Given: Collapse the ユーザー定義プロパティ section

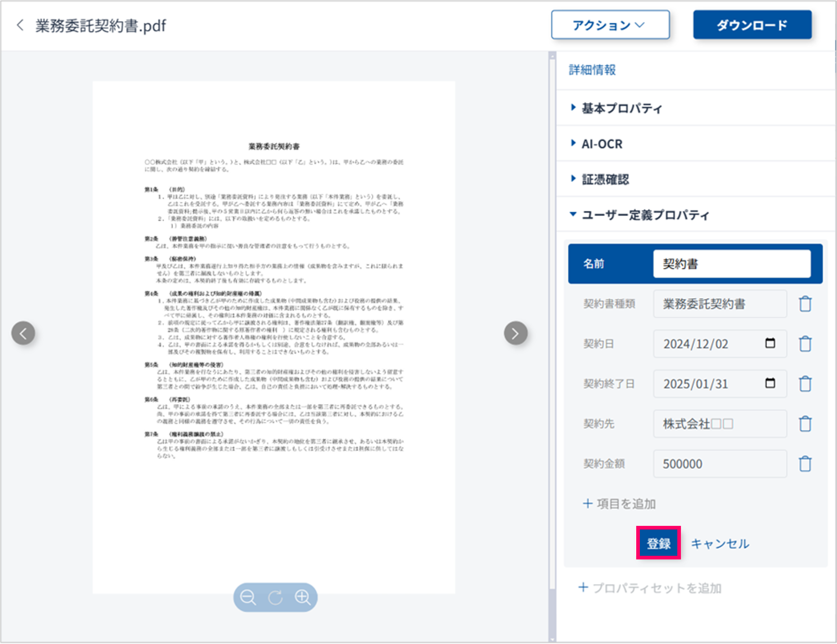Looking at the screenshot, I should click(x=645, y=215).
